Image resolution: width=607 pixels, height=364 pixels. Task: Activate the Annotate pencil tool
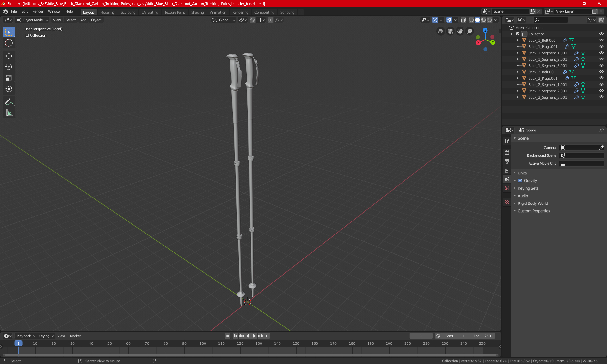[x=9, y=102]
